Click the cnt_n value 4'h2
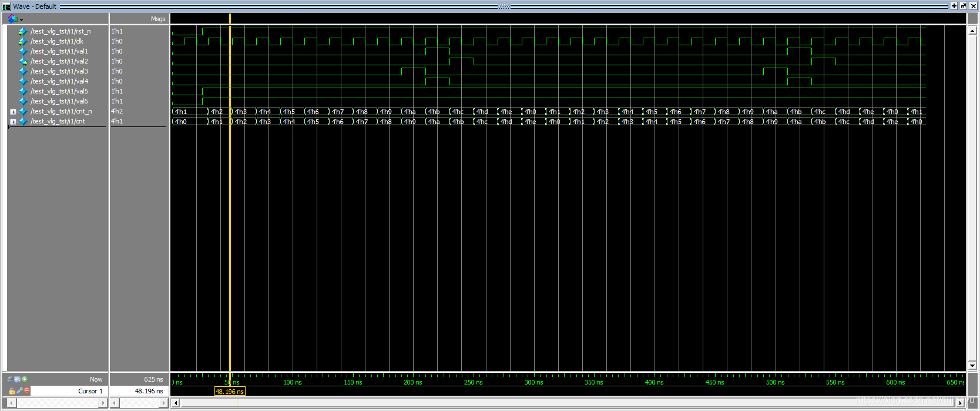The image size is (980, 411). click(117, 111)
